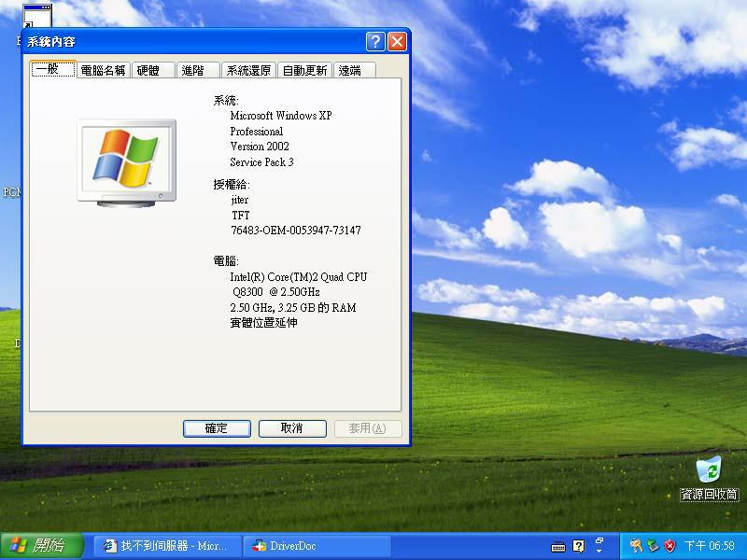Open the language bar help question-mark icon
This screenshot has width=747, height=560.
pyautogui.click(x=578, y=546)
